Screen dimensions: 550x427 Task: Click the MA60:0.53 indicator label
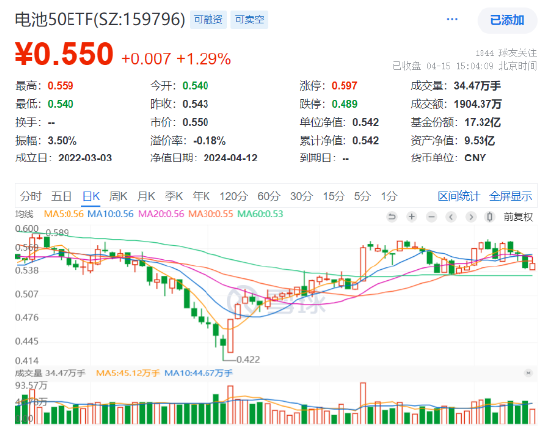[x=260, y=214]
